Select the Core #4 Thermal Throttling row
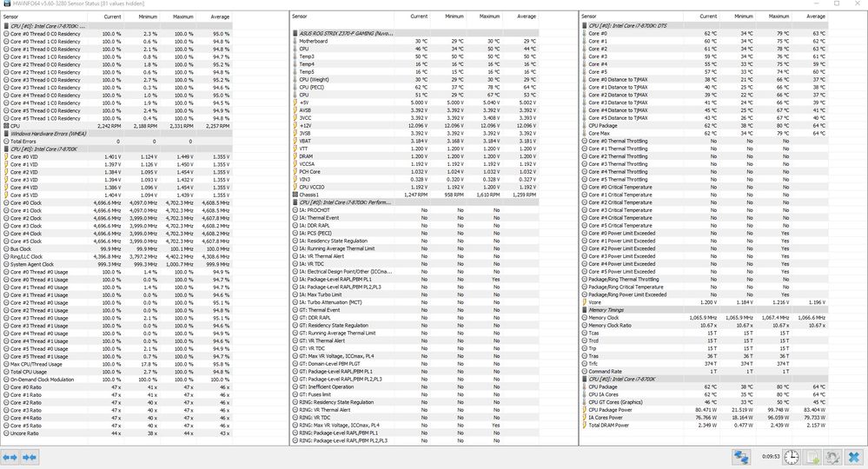 [x=704, y=171]
